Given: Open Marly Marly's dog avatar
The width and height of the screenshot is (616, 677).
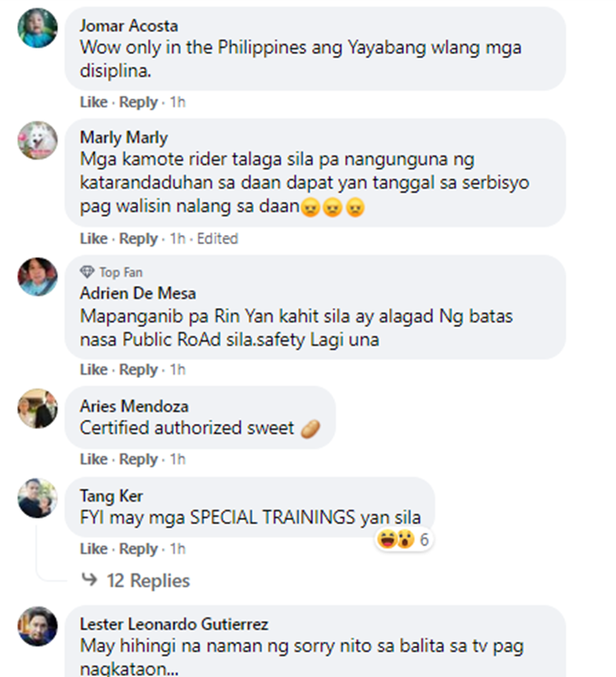Looking at the screenshot, I should click(38, 140).
